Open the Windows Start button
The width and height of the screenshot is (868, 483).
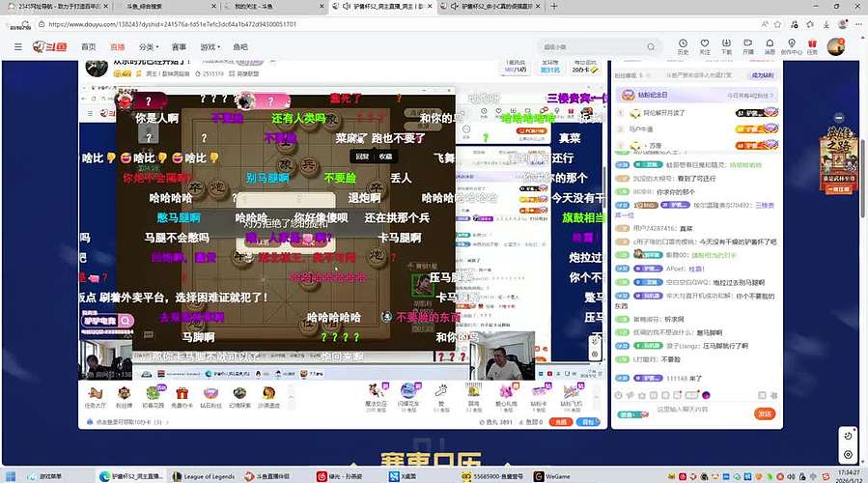(x=11, y=476)
